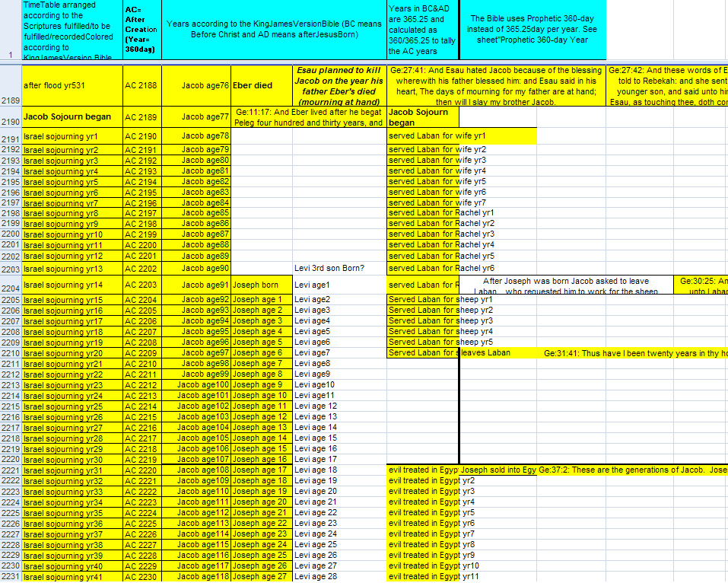
Task: Select the 'Jacob age113' cell
Action: 196,524
